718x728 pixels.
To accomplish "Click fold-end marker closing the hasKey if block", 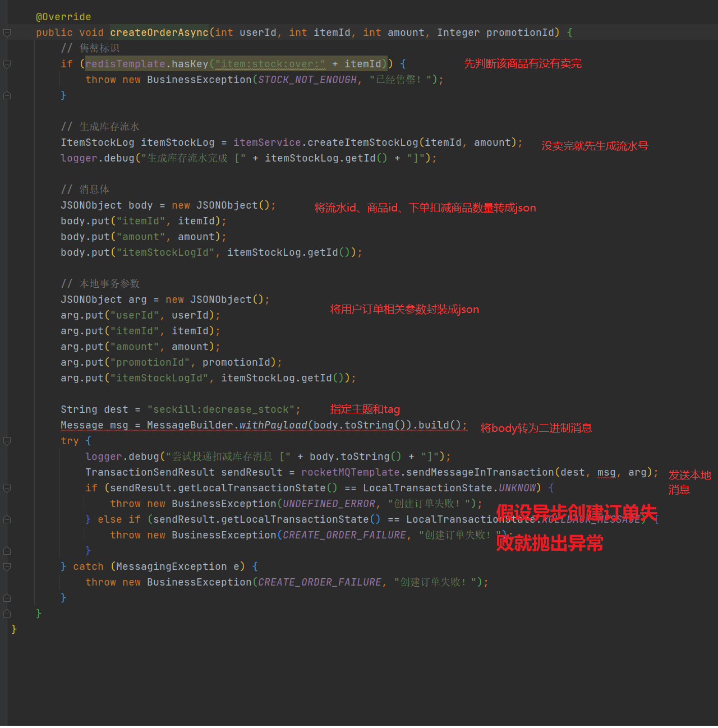I will click(x=7, y=95).
